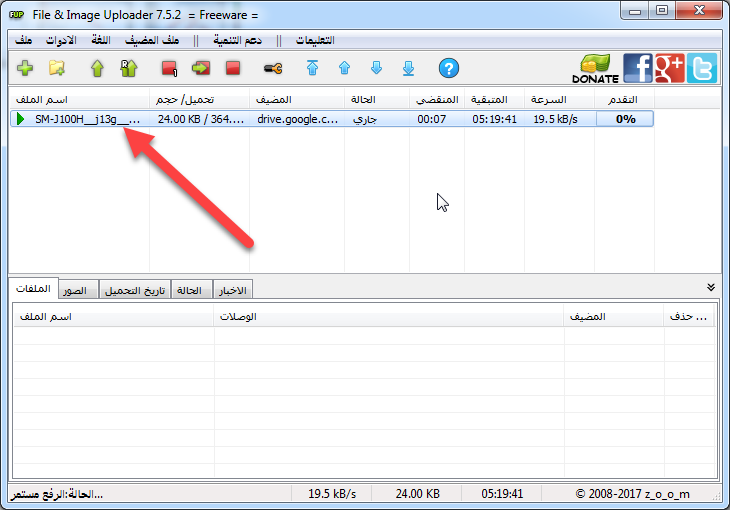Viewport: 730px width, 510px height.
Task: Click the move to top arrow icon
Action: [x=312, y=68]
